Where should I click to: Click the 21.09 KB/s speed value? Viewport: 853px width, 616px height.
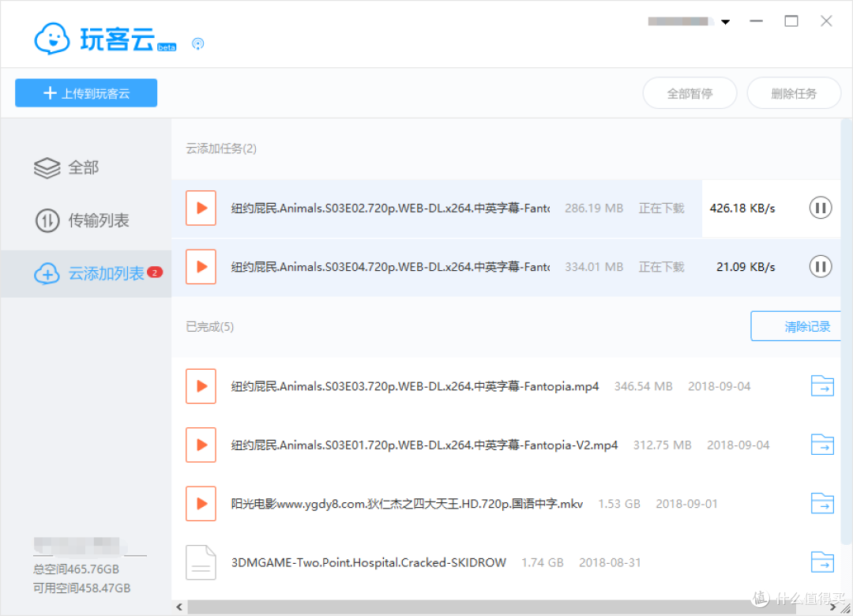tap(746, 267)
